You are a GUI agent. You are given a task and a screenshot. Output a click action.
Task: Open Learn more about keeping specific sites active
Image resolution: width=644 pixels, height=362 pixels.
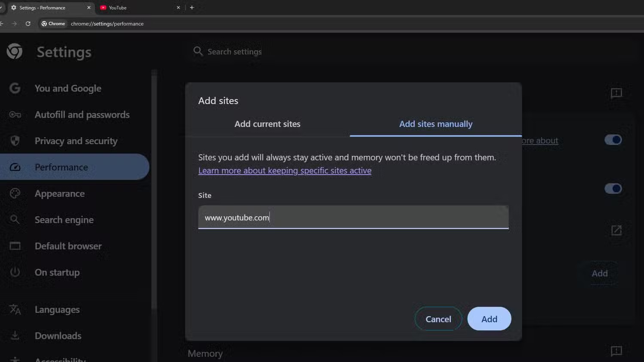[x=285, y=171]
